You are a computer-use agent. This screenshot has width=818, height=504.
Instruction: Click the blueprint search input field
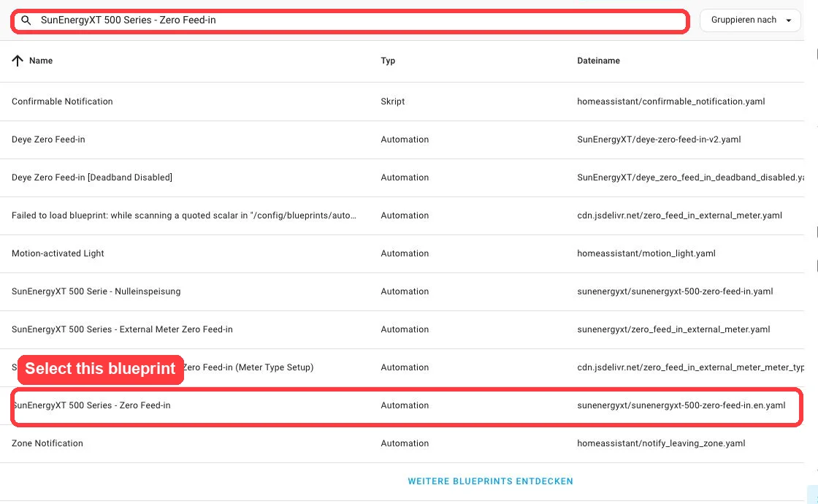350,21
